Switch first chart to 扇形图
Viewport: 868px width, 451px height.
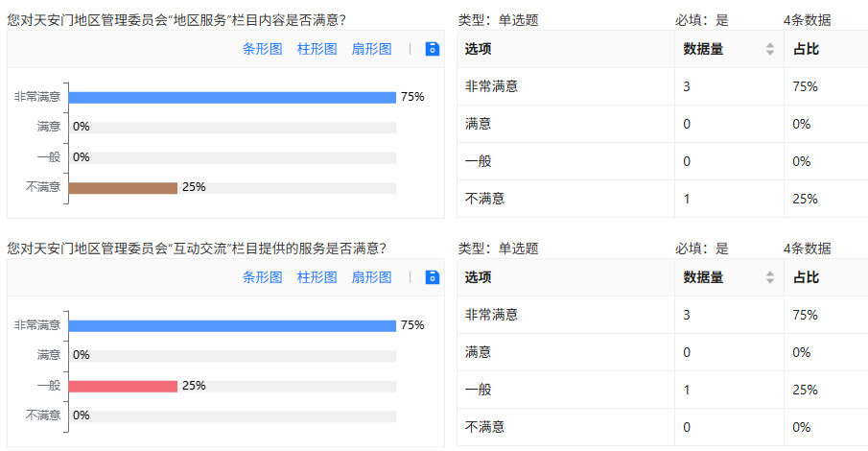371,49
